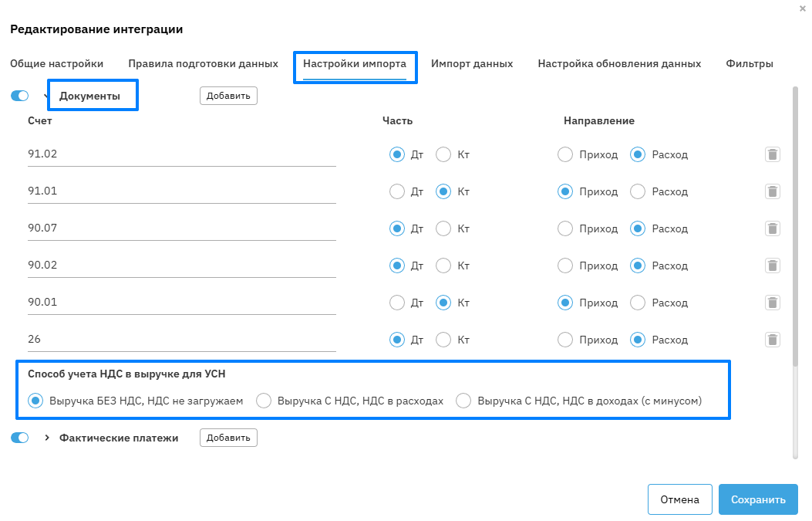The height and width of the screenshot is (521, 812).
Task: Delete the 90.02 account entry
Action: (772, 266)
